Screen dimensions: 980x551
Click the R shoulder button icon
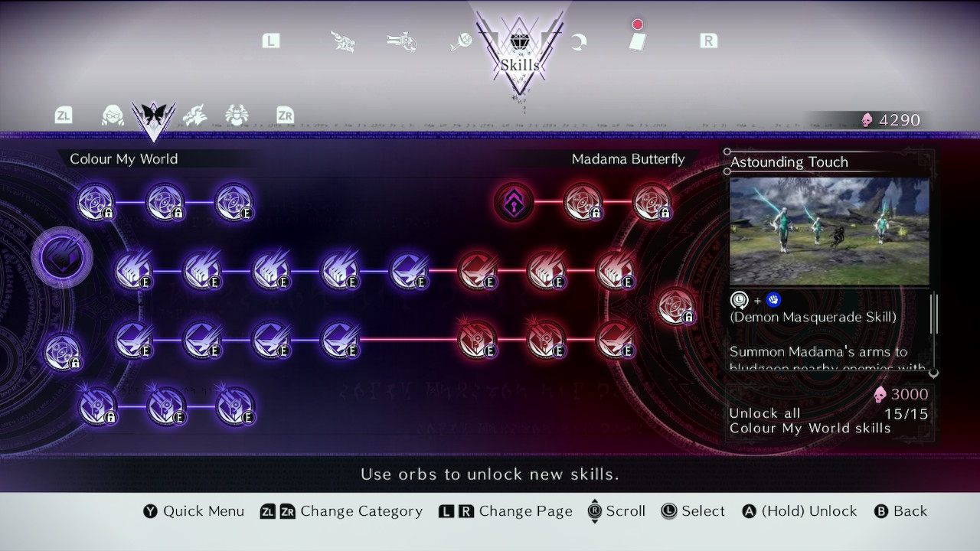click(x=709, y=41)
